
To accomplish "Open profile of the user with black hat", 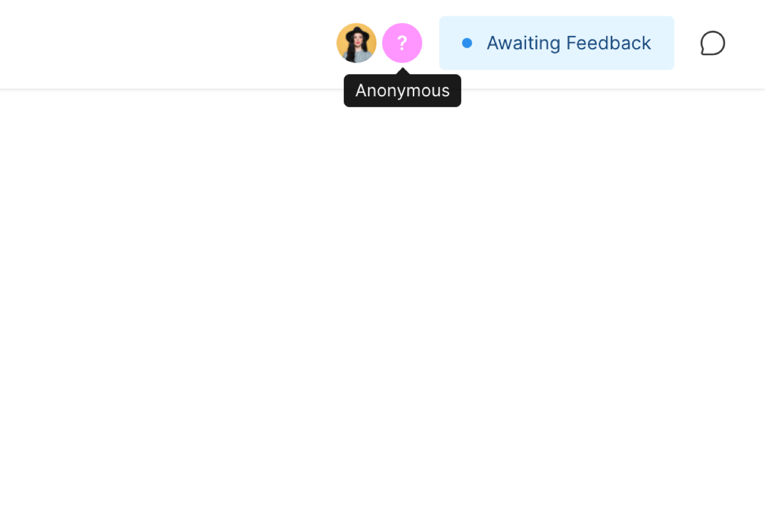I will pos(356,43).
